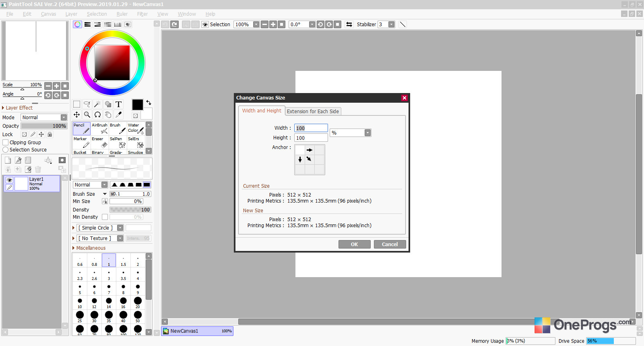Viewport: 644px width, 346px height.
Task: Open the zoom percentage dropdown
Action: [x=256, y=25]
